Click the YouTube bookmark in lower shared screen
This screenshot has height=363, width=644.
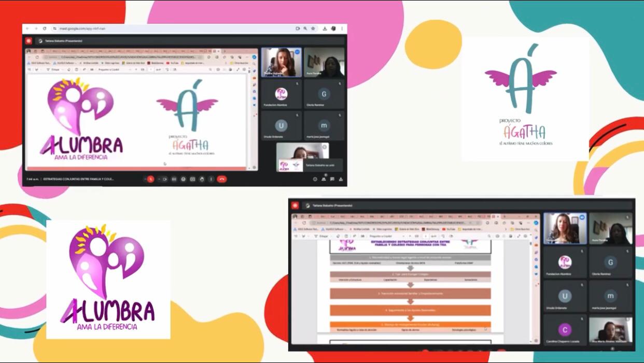[x=449, y=229]
